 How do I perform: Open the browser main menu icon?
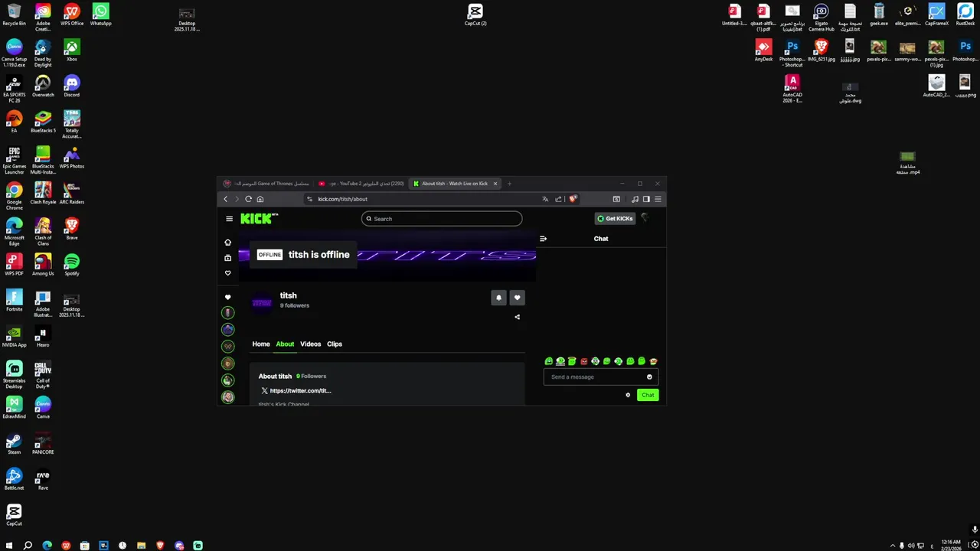coord(658,199)
